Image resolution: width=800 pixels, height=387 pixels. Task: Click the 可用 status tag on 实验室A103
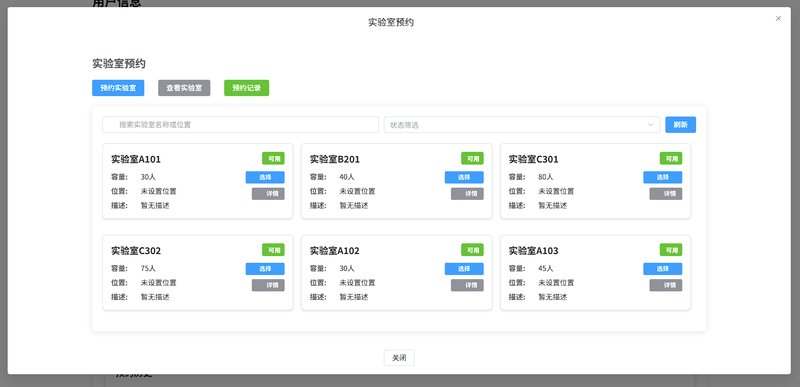pyautogui.click(x=671, y=250)
